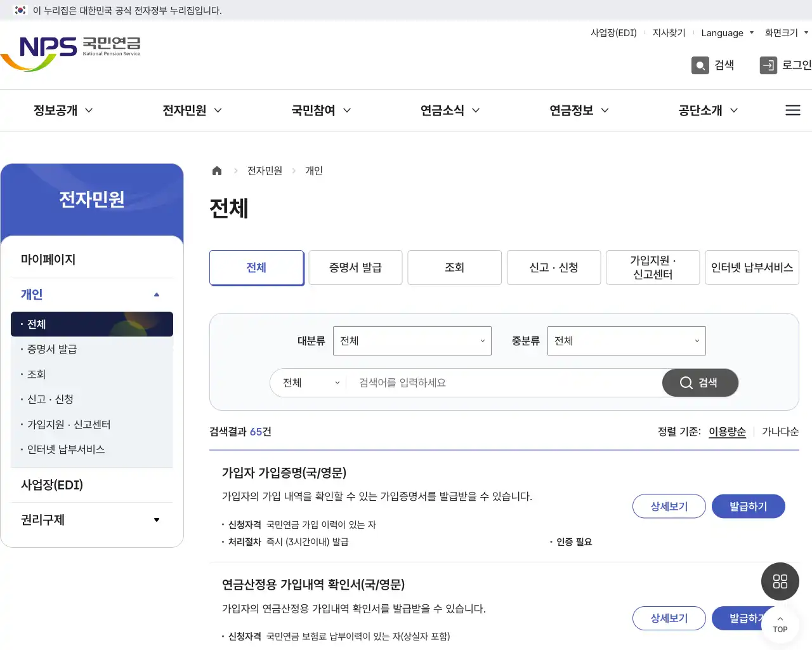Screen dimensions: 812x650
Task: Click the dark 검색 search button
Action: click(x=700, y=383)
